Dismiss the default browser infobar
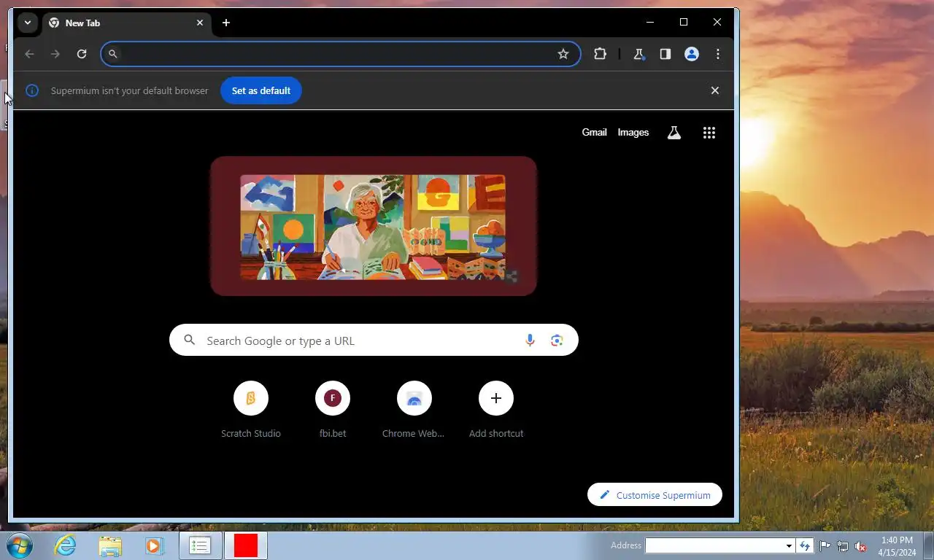This screenshot has height=560, width=934. click(x=715, y=90)
